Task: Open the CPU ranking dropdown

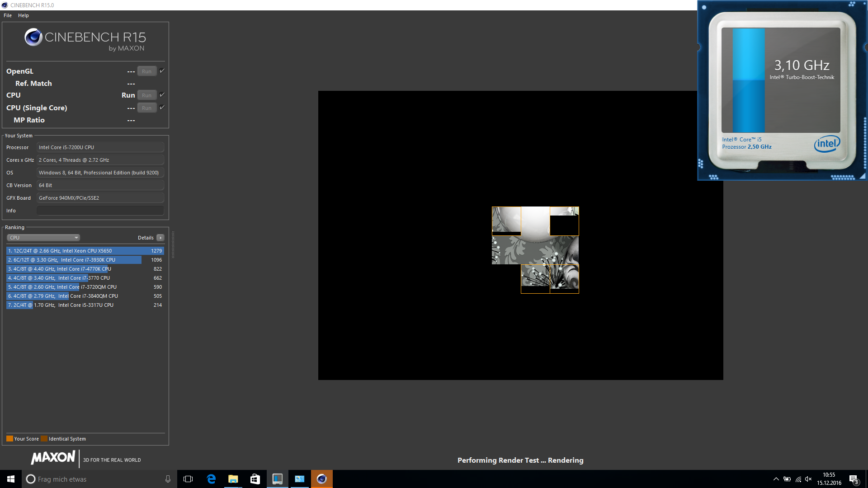Action: [x=43, y=238]
